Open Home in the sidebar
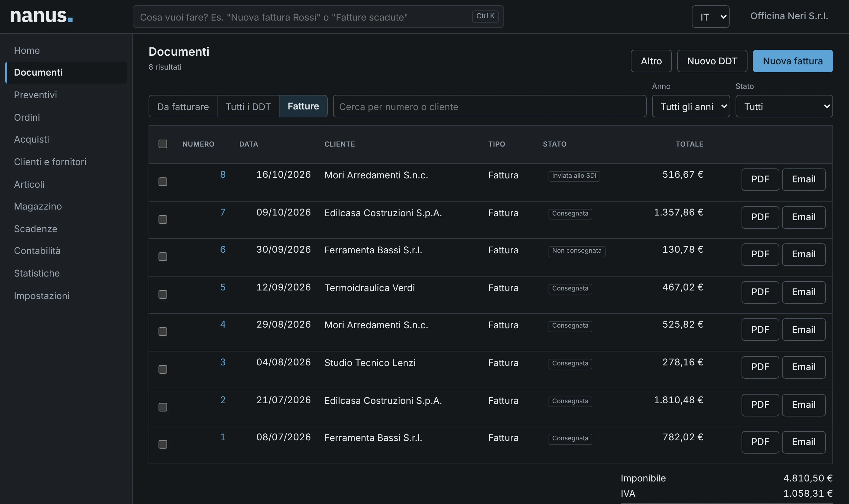The height and width of the screenshot is (504, 849). point(66,50)
